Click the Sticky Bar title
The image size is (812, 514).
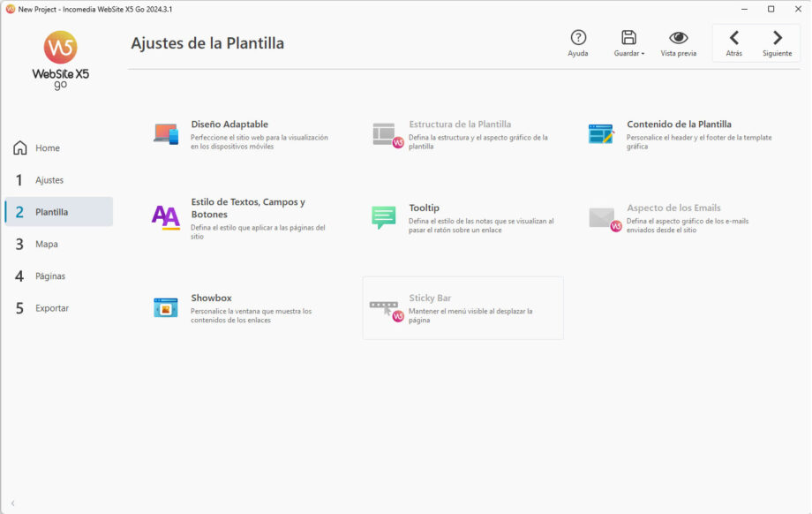pyautogui.click(x=430, y=298)
